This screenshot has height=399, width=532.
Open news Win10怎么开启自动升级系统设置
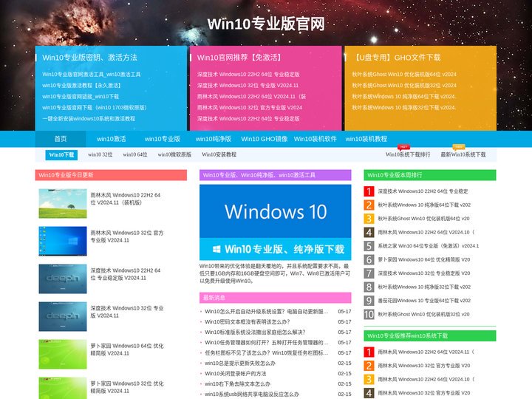pyautogui.click(x=266, y=312)
